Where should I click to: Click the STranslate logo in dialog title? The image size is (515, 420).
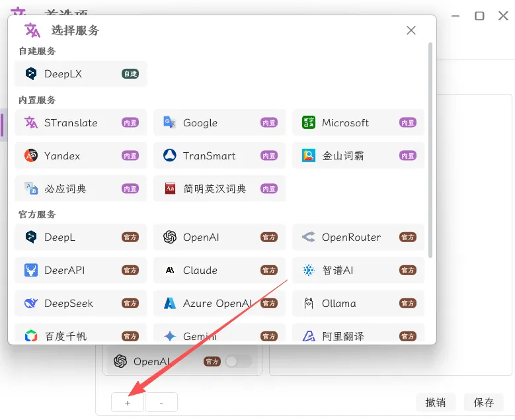click(32, 30)
